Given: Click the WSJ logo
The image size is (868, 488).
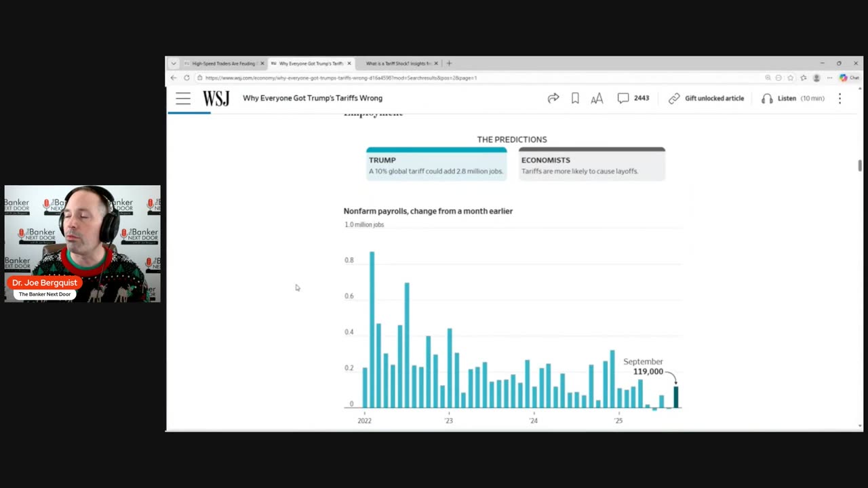Looking at the screenshot, I should pos(216,98).
